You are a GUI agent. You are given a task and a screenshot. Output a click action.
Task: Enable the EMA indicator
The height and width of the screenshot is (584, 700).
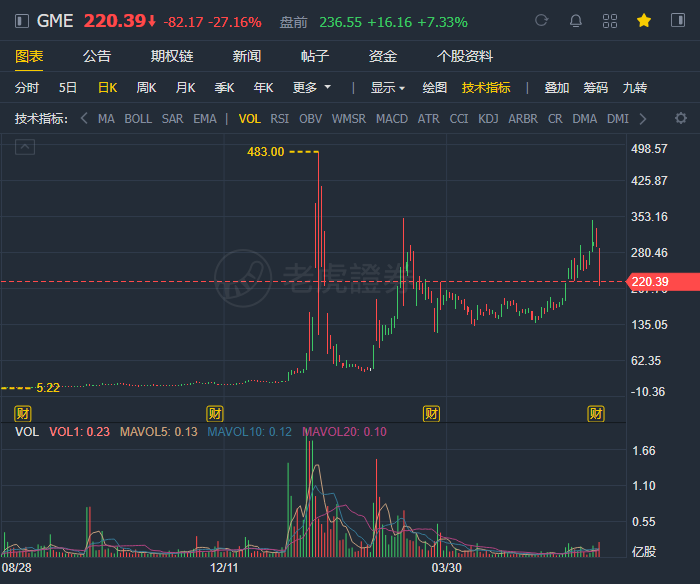205,119
